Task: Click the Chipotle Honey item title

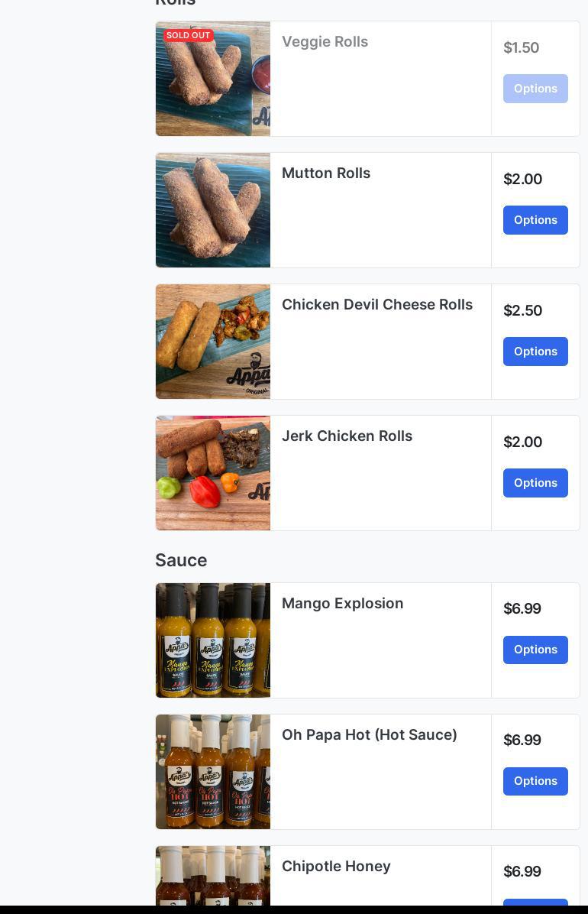Action: click(336, 867)
